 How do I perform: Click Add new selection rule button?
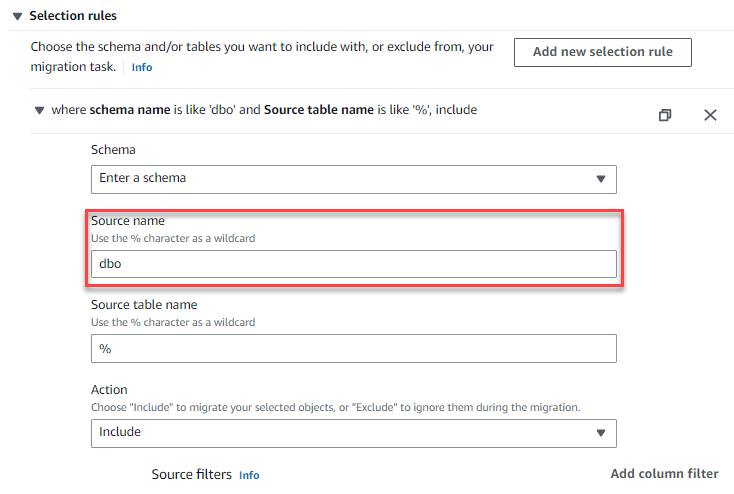pos(602,52)
